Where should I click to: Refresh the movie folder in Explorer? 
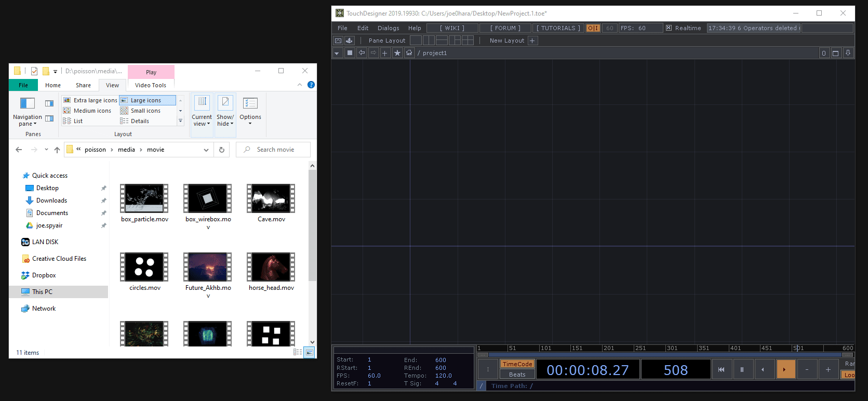[222, 150]
